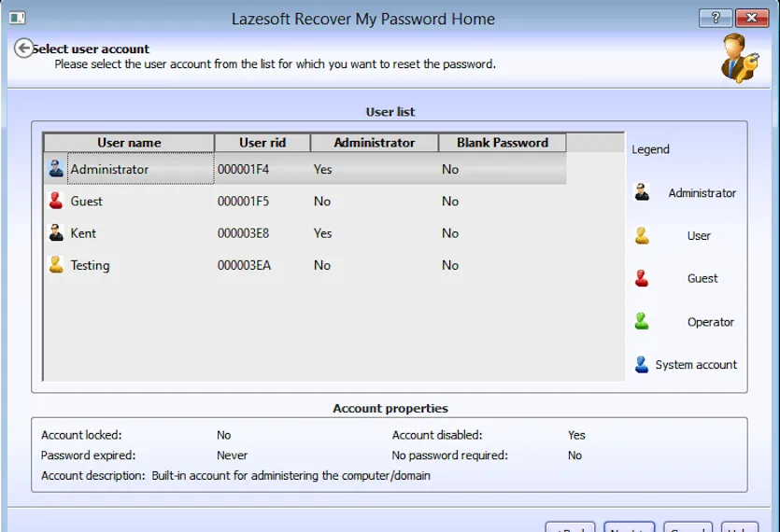This screenshot has width=780, height=532.
Task: Click the 'No password required:' label
Action: (x=449, y=455)
